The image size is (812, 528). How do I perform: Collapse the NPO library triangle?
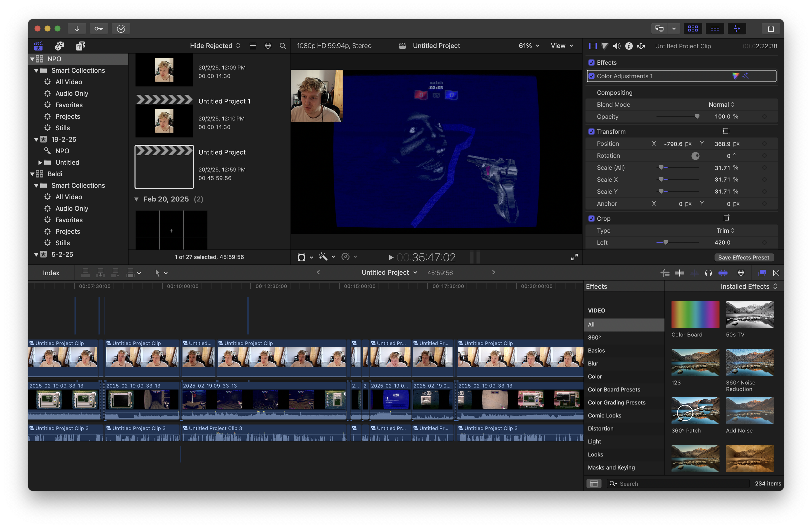[x=32, y=59]
